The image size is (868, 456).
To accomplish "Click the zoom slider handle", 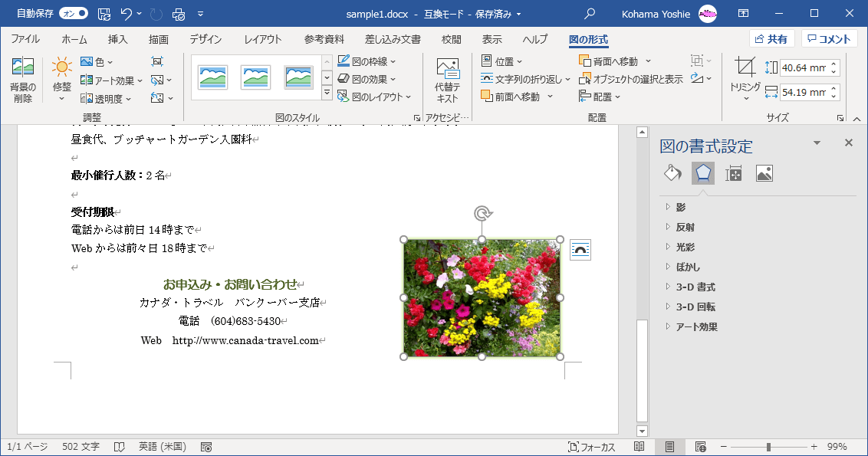I will 768,447.
